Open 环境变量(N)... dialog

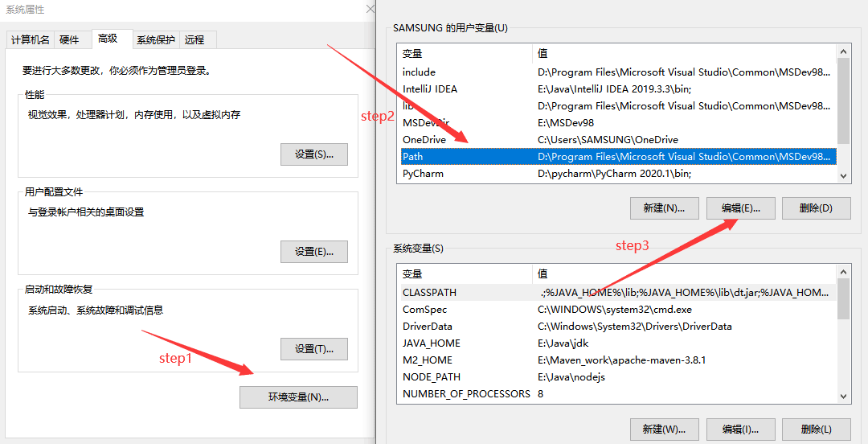(x=298, y=397)
